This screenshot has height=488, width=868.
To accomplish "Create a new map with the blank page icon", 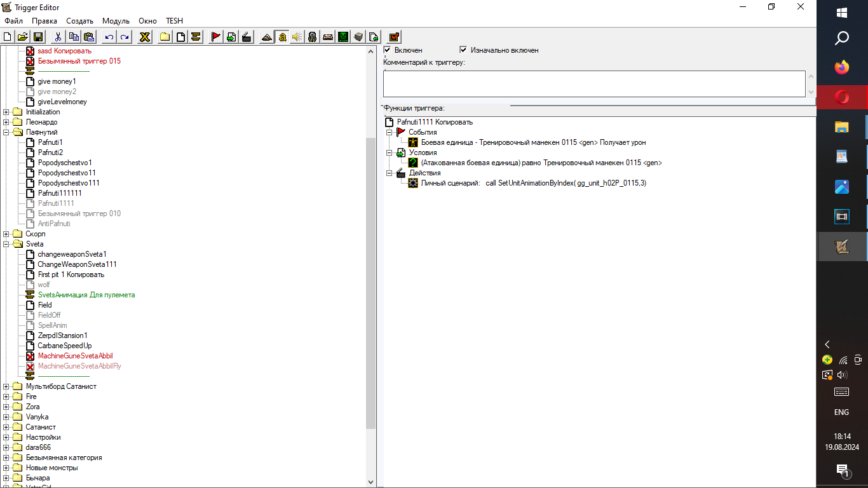I will point(8,37).
